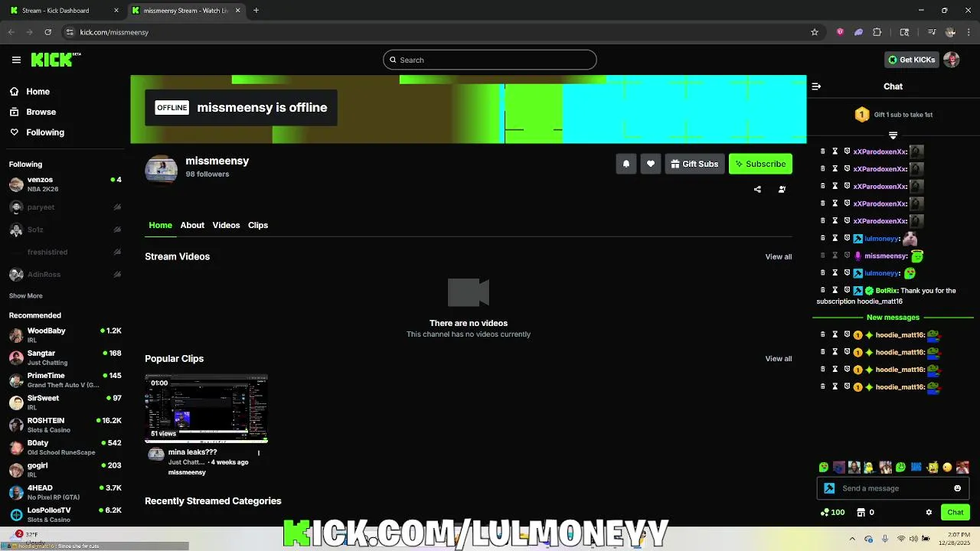Open Chrome profile avatar

(950, 32)
